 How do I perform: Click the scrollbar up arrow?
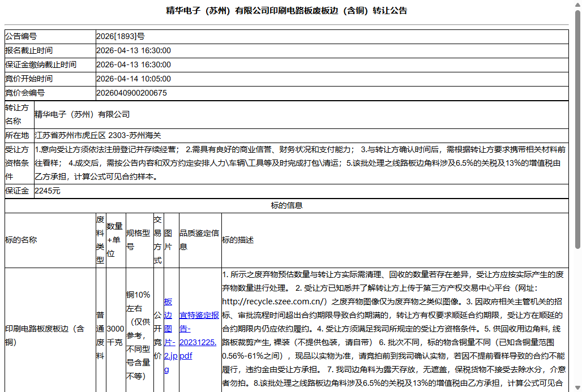tap(577, 4)
